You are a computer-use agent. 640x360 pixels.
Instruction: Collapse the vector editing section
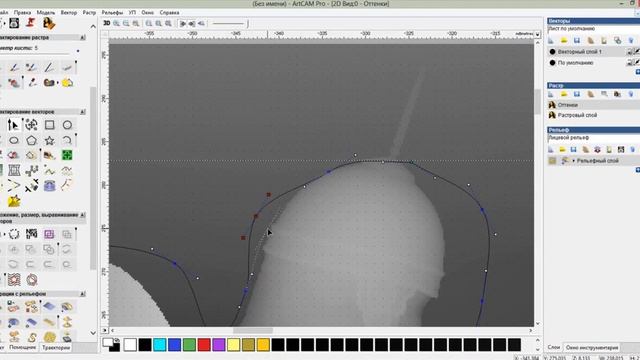(x=83, y=112)
